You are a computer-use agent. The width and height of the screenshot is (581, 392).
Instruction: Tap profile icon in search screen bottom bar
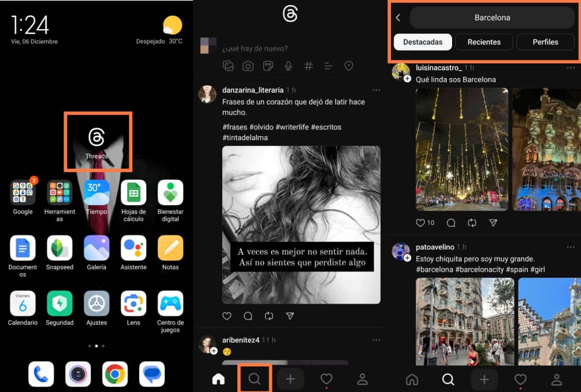pyautogui.click(x=557, y=379)
